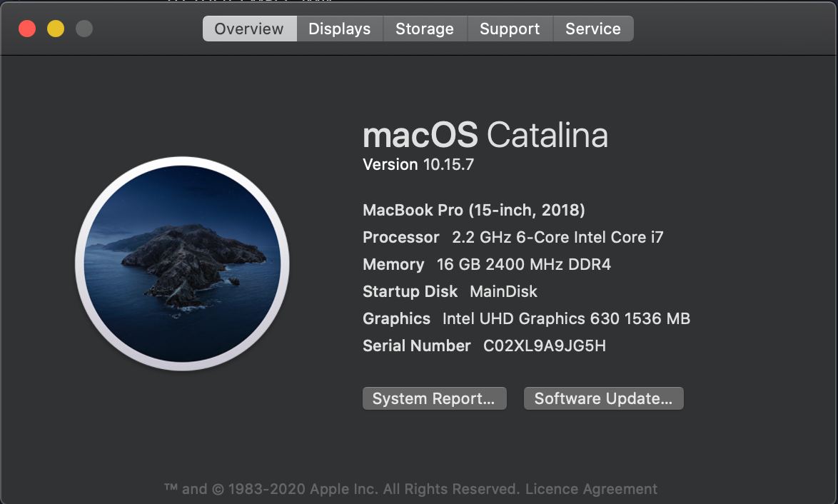
Task: Click Version 10.15.7 to reveal the build number
Action: [418, 165]
